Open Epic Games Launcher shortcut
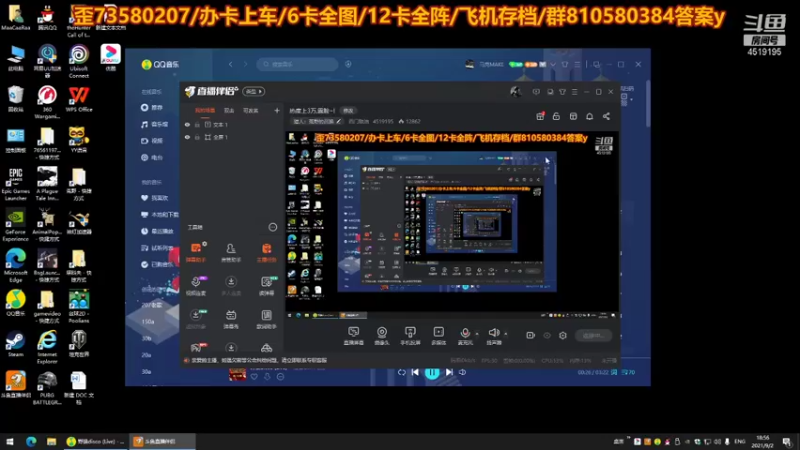The image size is (800, 450). (15, 184)
